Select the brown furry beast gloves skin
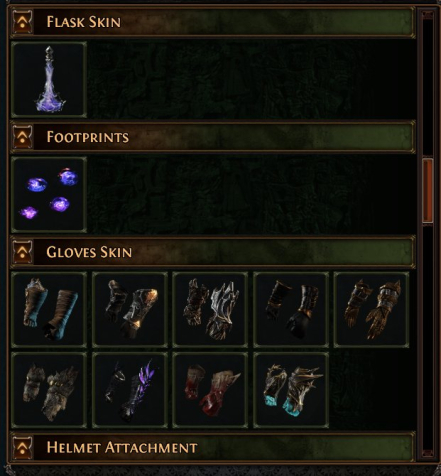The width and height of the screenshot is (441, 476). (49, 390)
